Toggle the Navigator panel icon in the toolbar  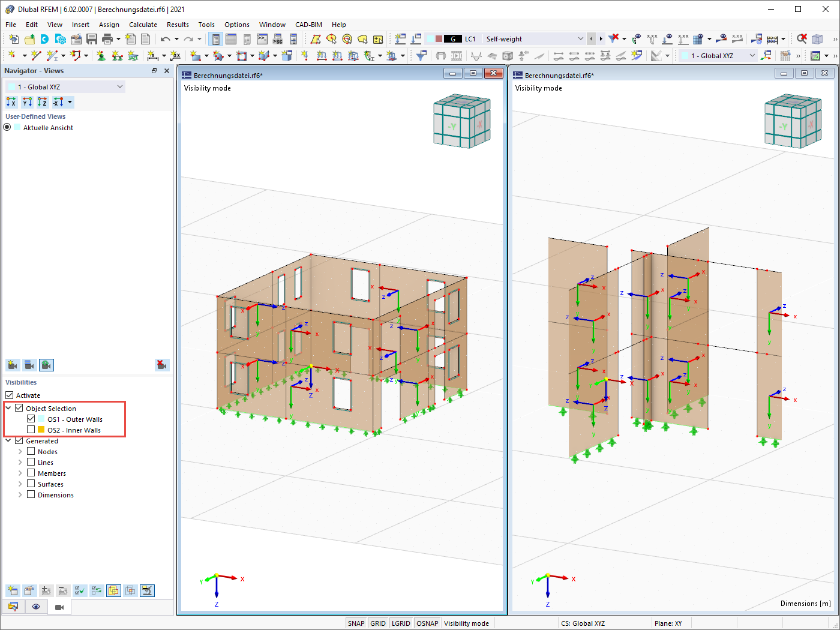pos(215,39)
